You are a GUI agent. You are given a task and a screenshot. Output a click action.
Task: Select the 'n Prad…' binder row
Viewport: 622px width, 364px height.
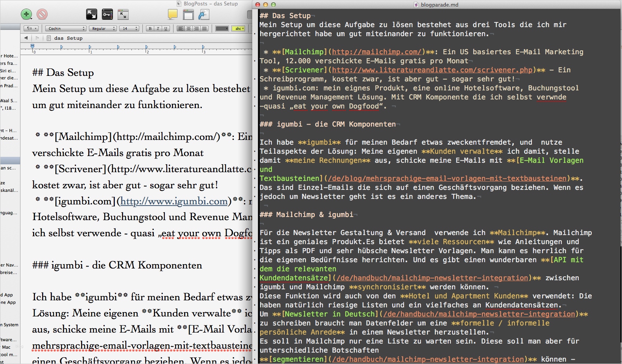tap(9, 86)
